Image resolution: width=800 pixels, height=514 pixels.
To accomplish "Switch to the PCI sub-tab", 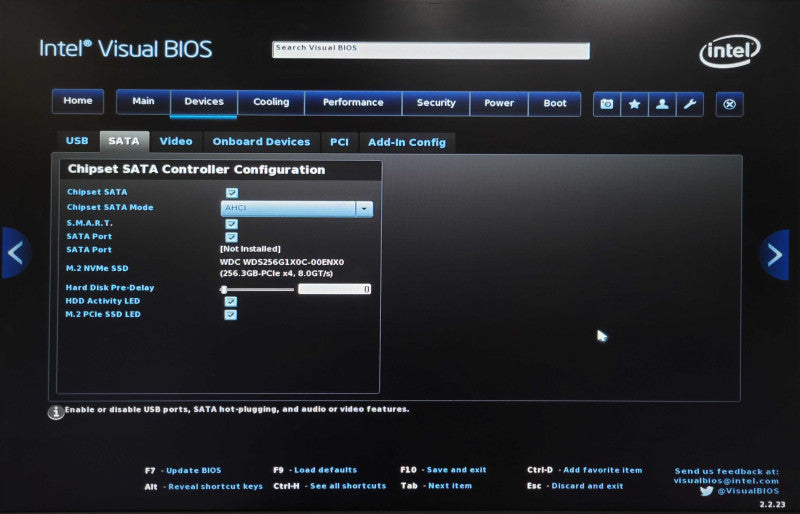I will coord(339,142).
